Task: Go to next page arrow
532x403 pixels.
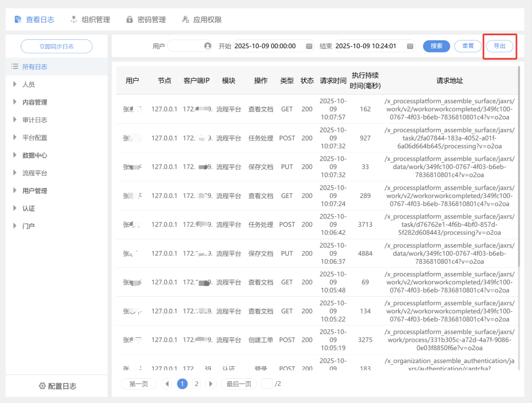Action: point(211,384)
